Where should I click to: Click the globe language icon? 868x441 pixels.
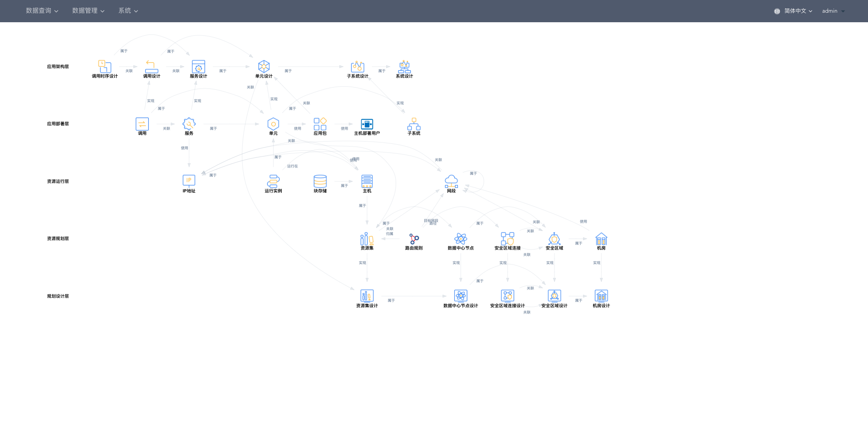pos(777,11)
